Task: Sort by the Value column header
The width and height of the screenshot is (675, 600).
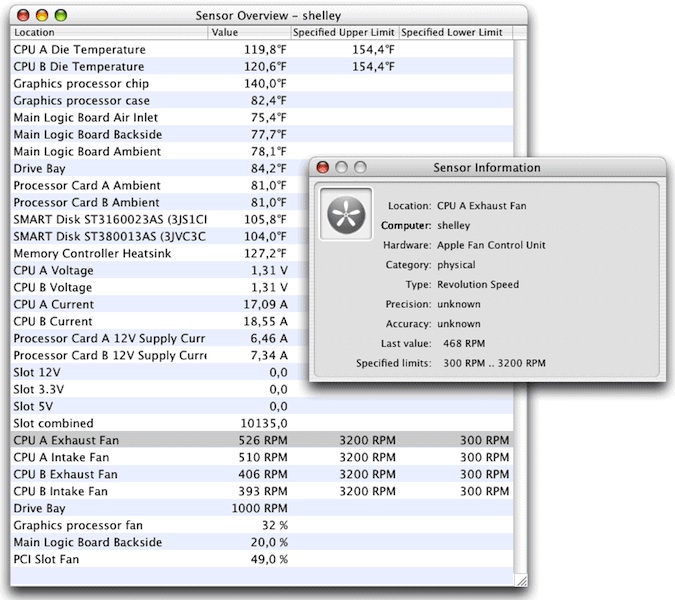Action: (x=248, y=33)
